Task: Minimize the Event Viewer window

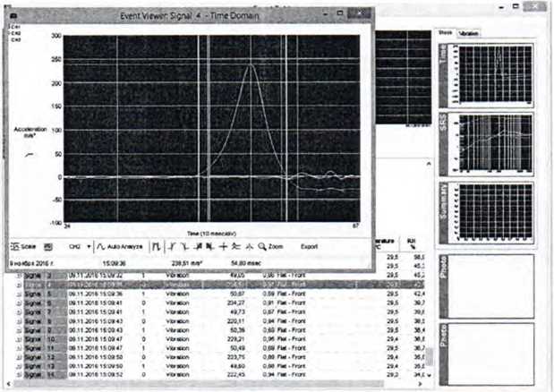Action: point(325,13)
